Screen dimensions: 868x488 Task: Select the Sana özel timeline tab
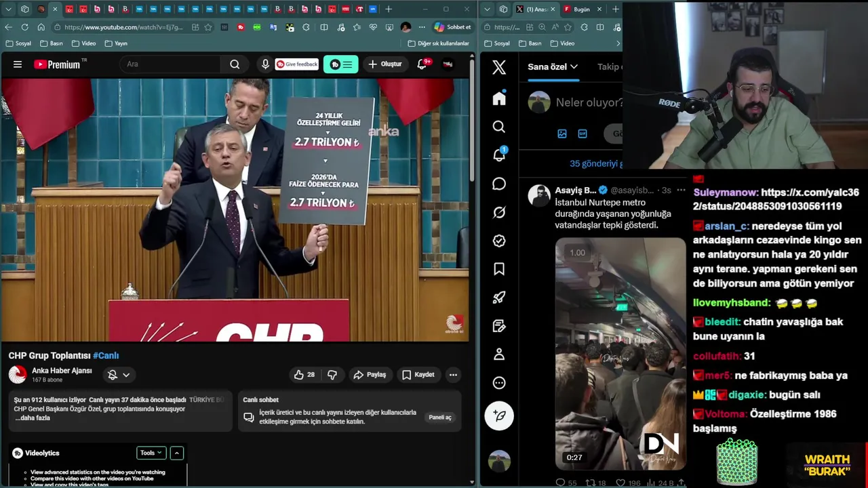coord(553,66)
